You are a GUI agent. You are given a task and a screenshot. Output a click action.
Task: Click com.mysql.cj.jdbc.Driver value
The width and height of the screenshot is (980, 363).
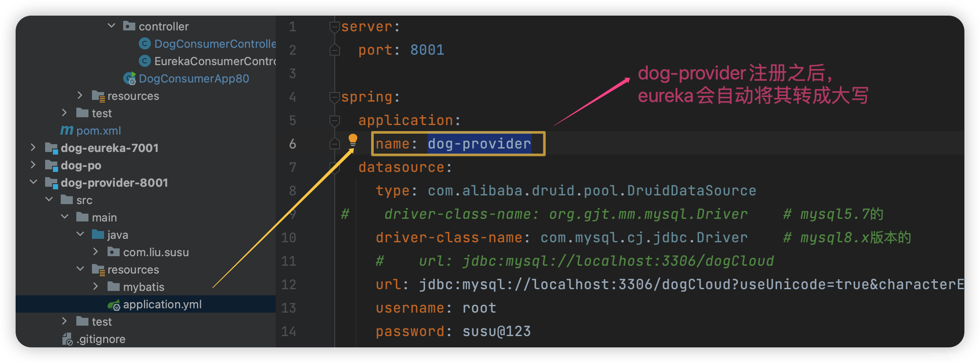[x=644, y=238]
